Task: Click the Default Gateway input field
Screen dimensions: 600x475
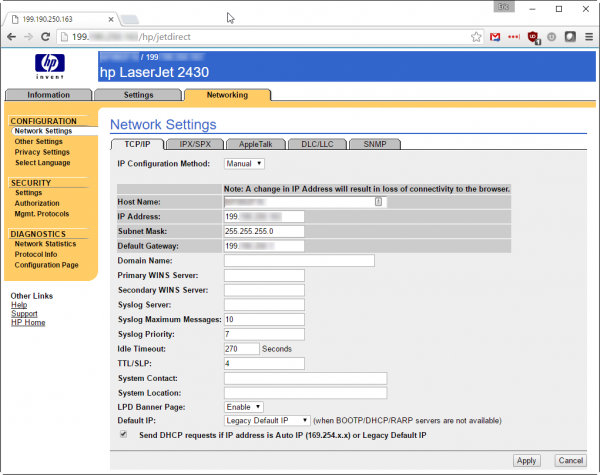Action: click(264, 246)
